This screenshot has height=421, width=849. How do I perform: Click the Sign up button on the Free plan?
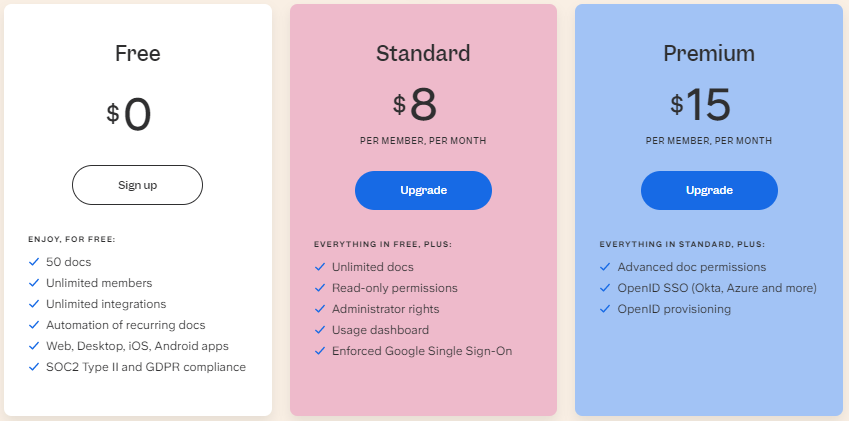[138, 185]
